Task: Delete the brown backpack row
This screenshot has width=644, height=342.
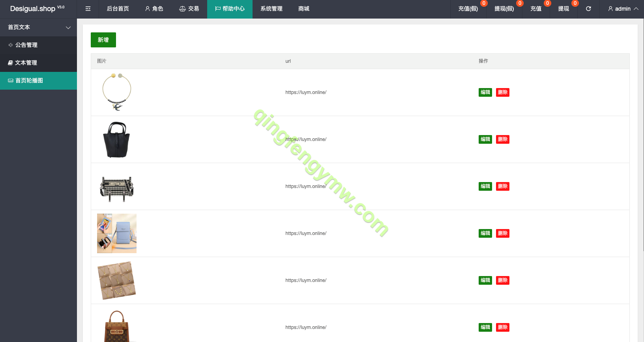Action: point(503,327)
